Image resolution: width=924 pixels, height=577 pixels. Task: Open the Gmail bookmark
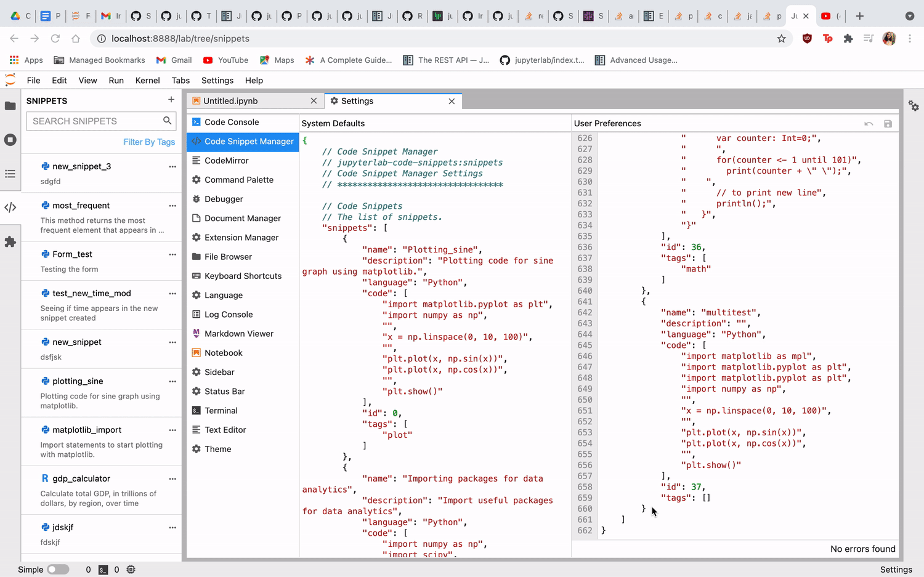[174, 60]
